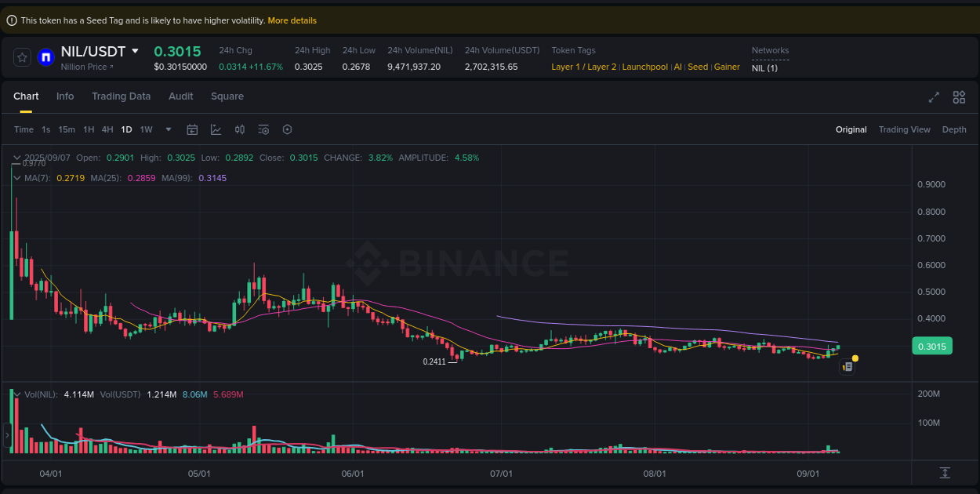Open the date range calendar picker
Screen dimensions: 980x494
tap(192, 129)
